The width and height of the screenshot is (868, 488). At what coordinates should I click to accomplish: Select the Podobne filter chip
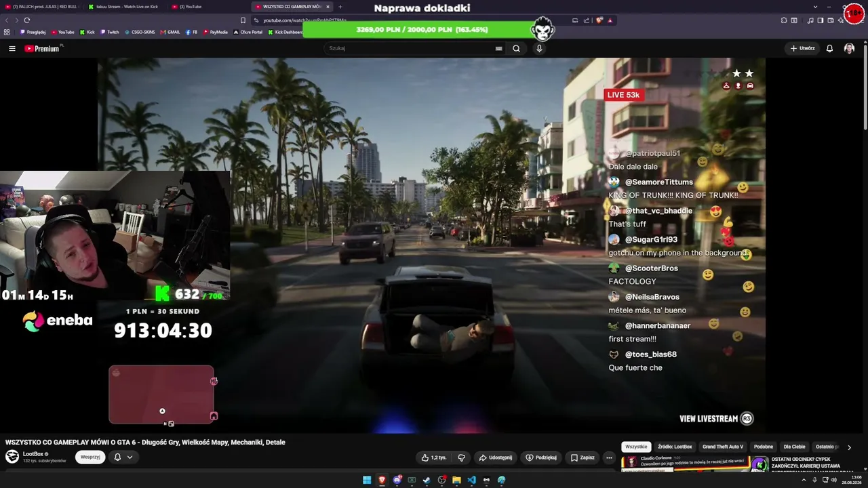(x=764, y=447)
